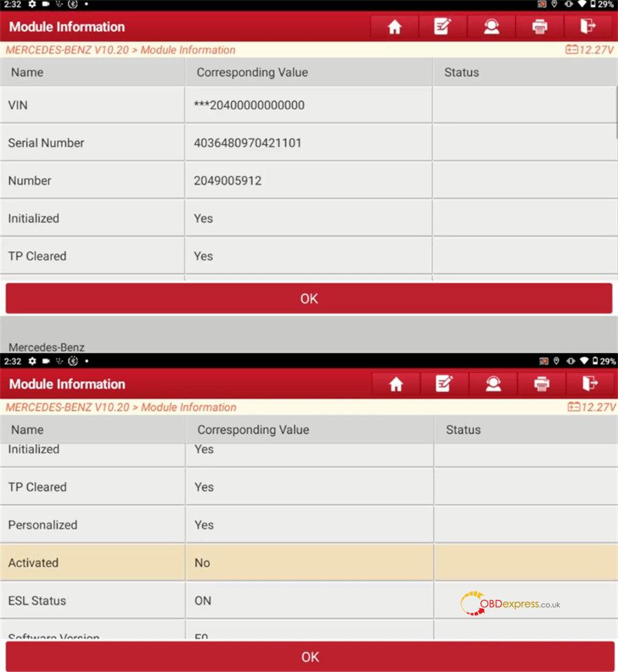Tap the Home icon in the upper panel
The width and height of the screenshot is (618, 672).
click(394, 27)
